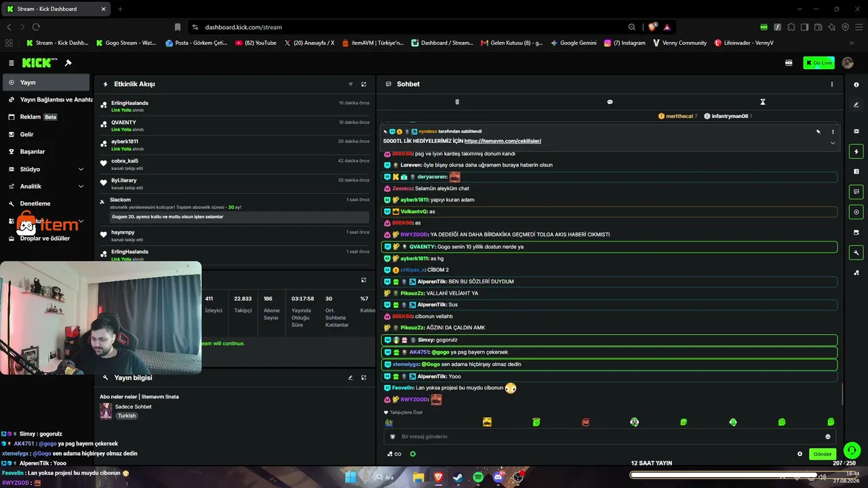This screenshot has width=868, height=488.
Task: Click the red emote in the emote row
Action: (586, 422)
